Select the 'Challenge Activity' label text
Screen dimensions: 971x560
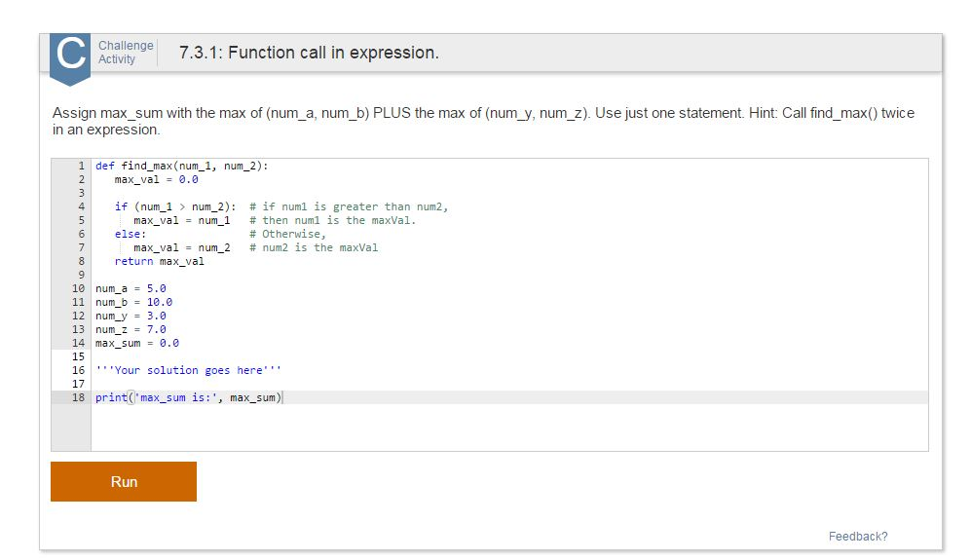pos(126,53)
